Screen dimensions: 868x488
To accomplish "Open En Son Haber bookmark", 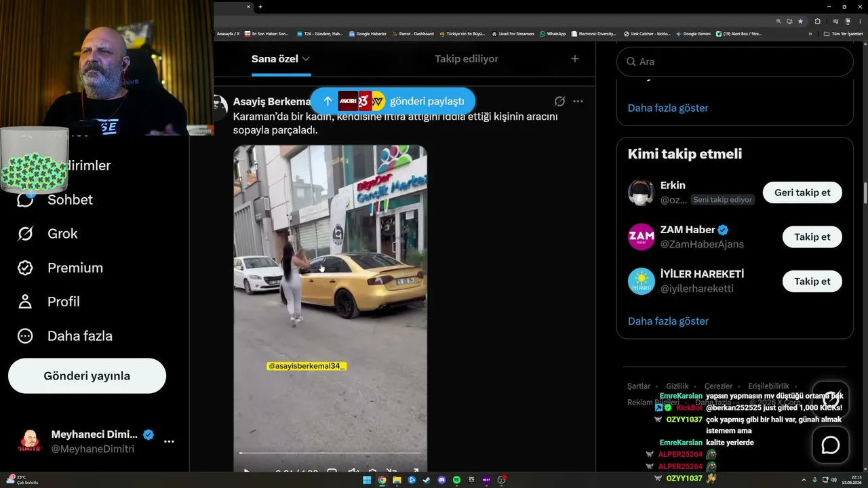I will coord(267,34).
